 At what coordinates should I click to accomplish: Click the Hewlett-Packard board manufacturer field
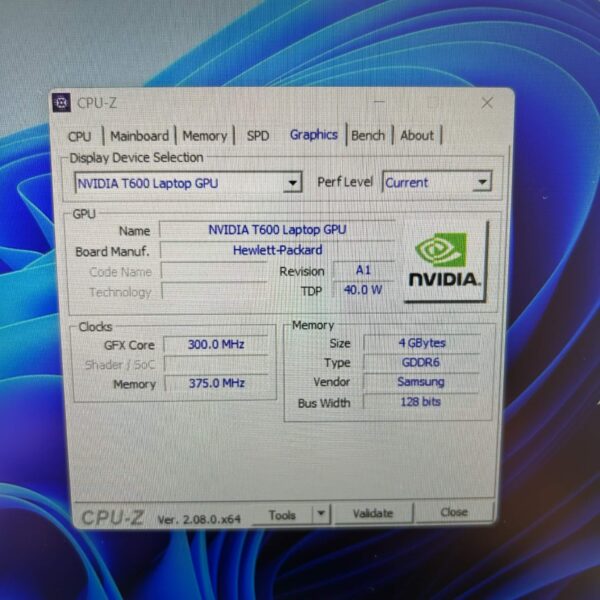click(277, 250)
